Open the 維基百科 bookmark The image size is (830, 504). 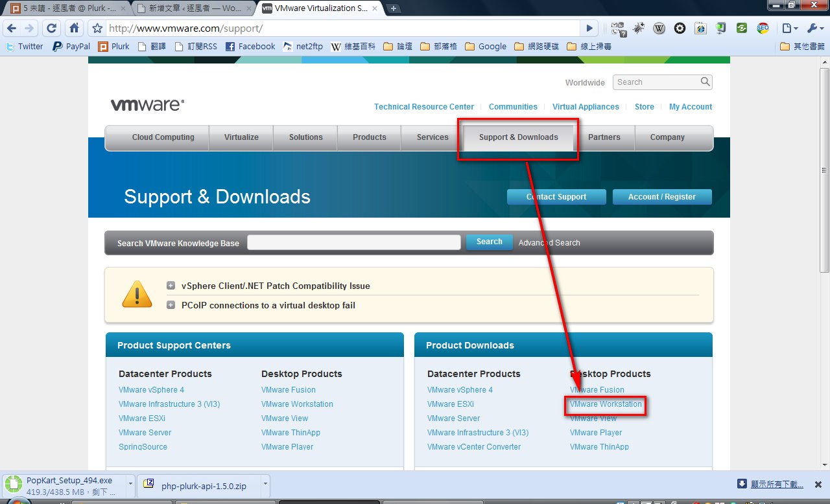point(353,47)
